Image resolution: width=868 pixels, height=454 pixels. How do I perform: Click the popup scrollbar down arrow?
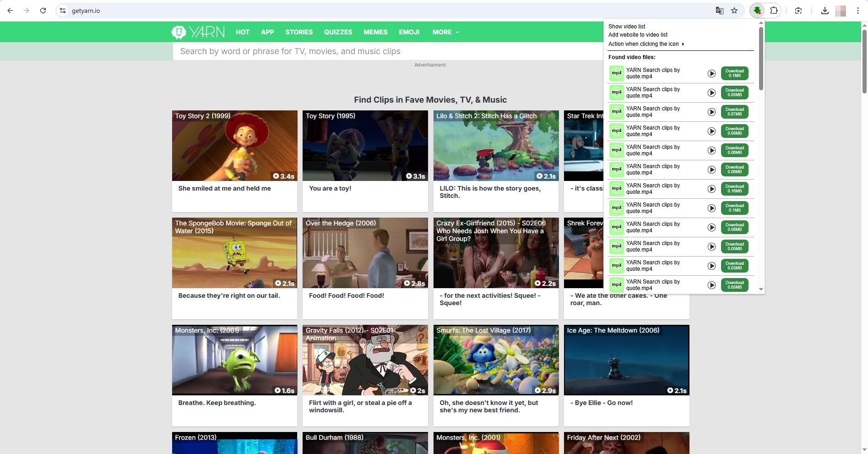pos(761,289)
